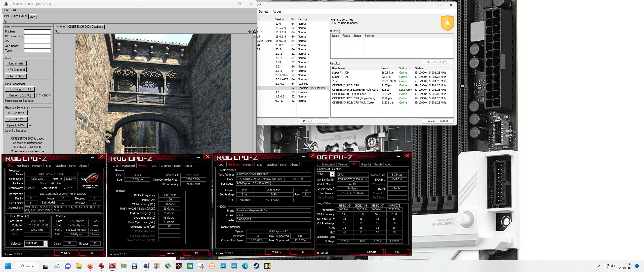Switch to CINEBENCH sphere icon on taskbar
The image size is (644, 272).
point(146,266)
